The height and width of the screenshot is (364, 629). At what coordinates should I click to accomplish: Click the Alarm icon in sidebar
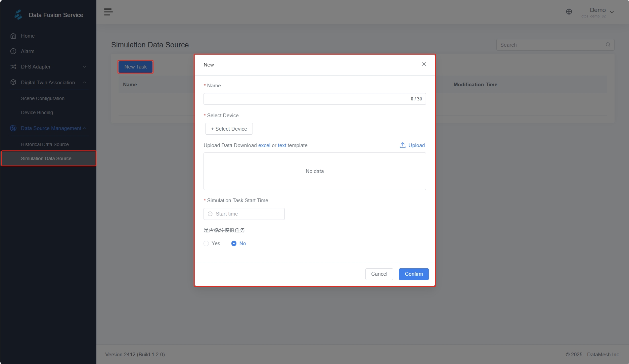coord(13,51)
